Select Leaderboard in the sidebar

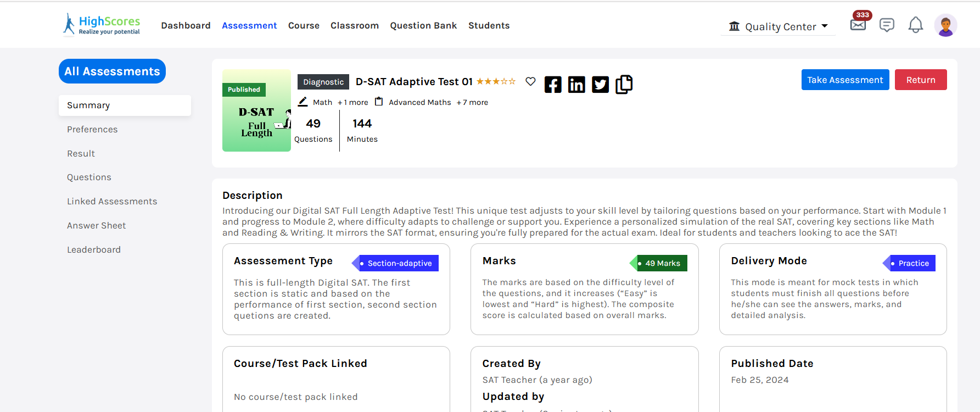(x=94, y=249)
